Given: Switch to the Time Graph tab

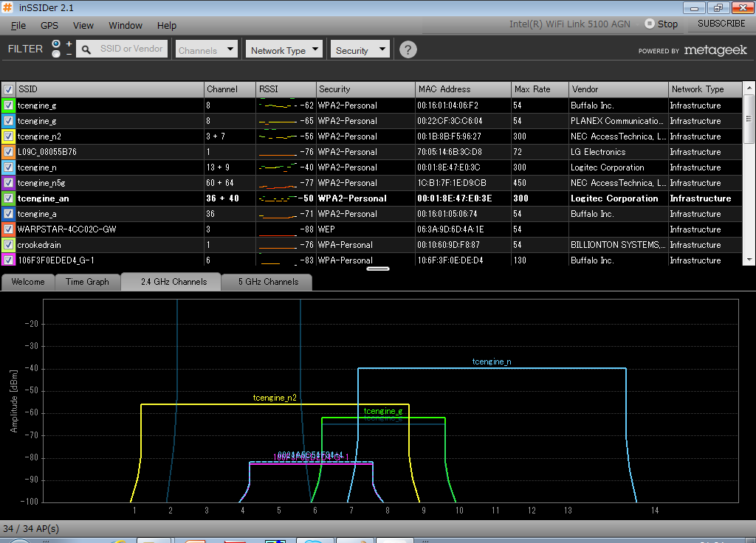Looking at the screenshot, I should click(87, 282).
